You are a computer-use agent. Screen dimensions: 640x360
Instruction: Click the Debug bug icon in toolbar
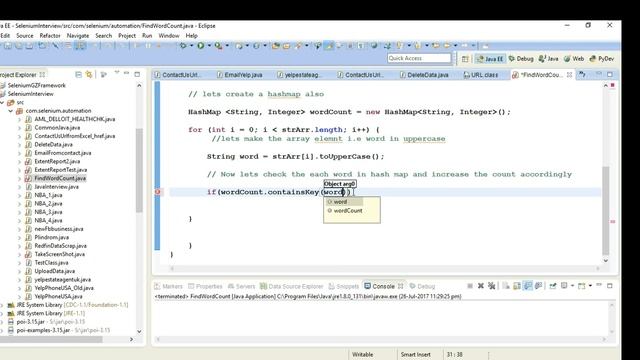pyautogui.click(x=183, y=46)
